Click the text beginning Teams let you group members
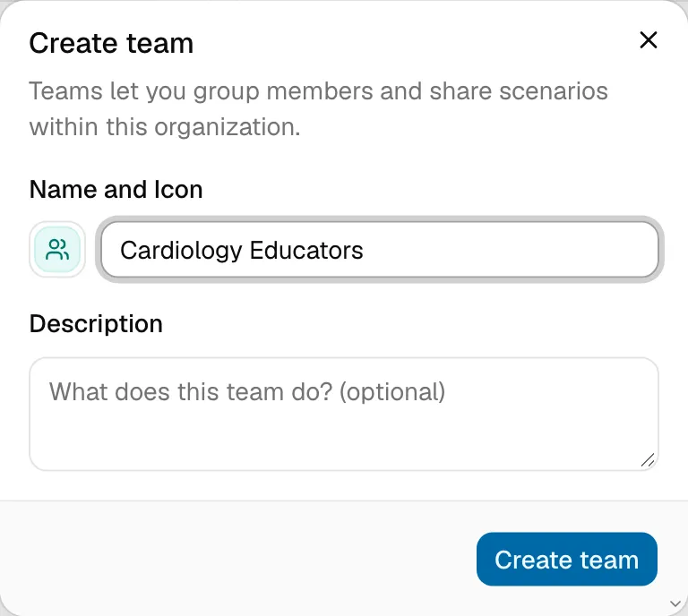 click(319, 108)
